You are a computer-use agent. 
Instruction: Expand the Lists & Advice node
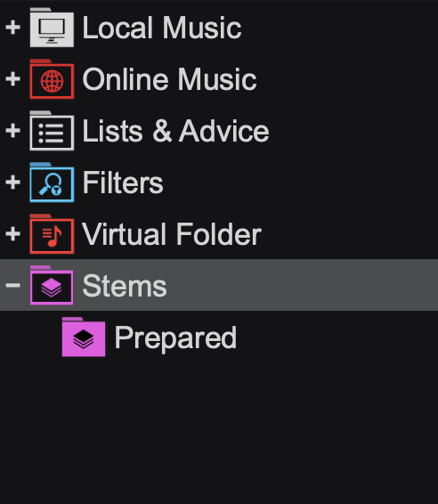(x=12, y=131)
